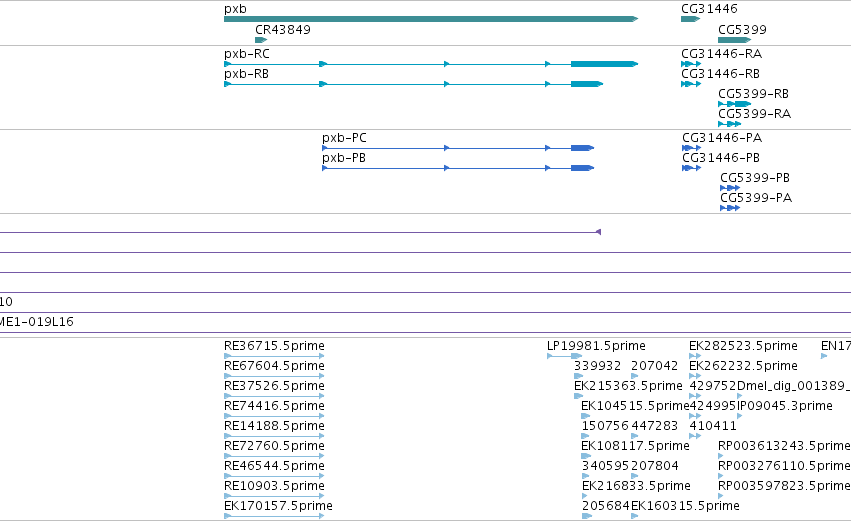Select the RP003597823.5prime label
Viewport: 851px width, 521px height.
coord(784,487)
